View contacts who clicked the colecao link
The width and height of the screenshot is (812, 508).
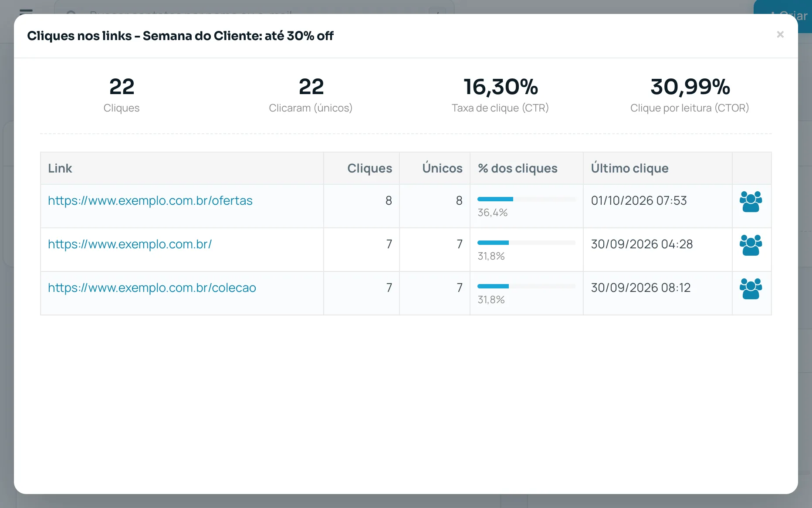tap(751, 288)
